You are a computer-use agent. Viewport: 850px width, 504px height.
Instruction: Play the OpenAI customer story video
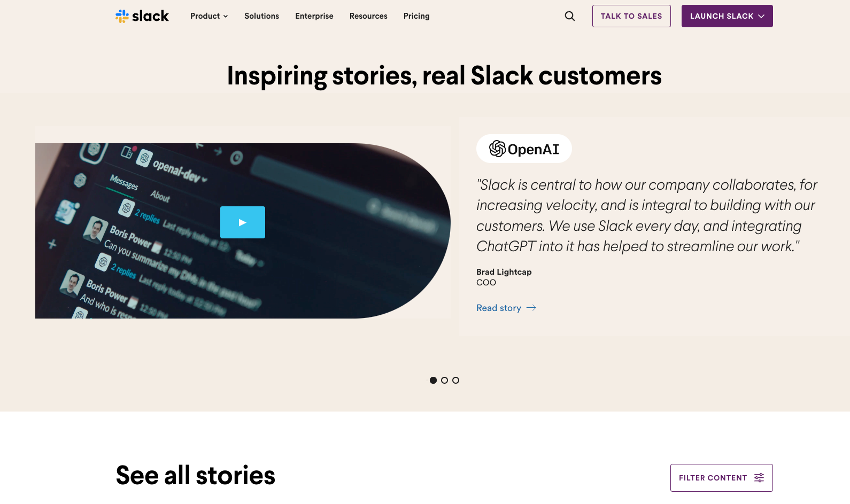pyautogui.click(x=243, y=222)
